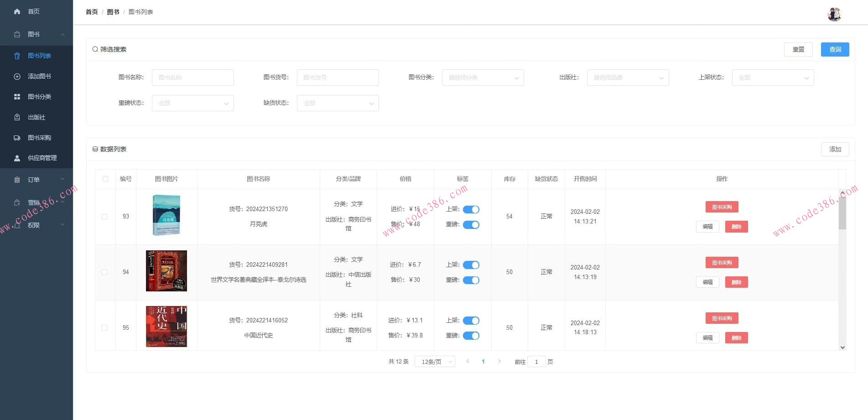Click the 图书分类 grid icon
This screenshot has width=868, height=420.
coord(17,97)
